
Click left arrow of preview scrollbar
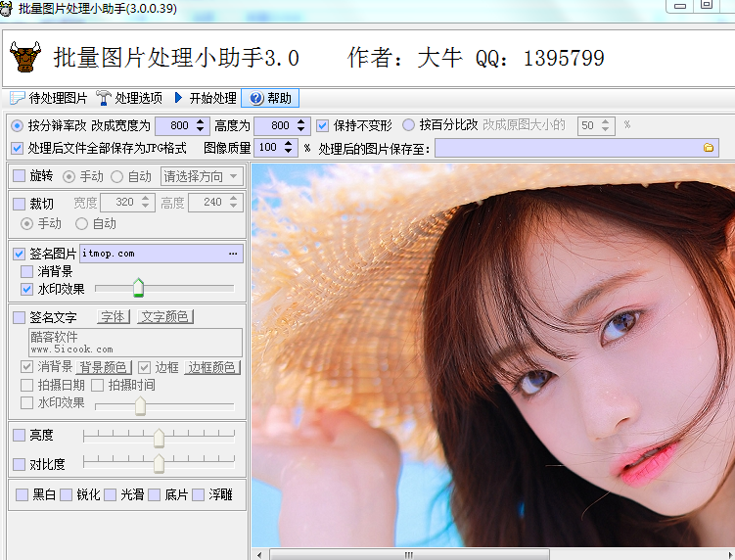tap(259, 555)
